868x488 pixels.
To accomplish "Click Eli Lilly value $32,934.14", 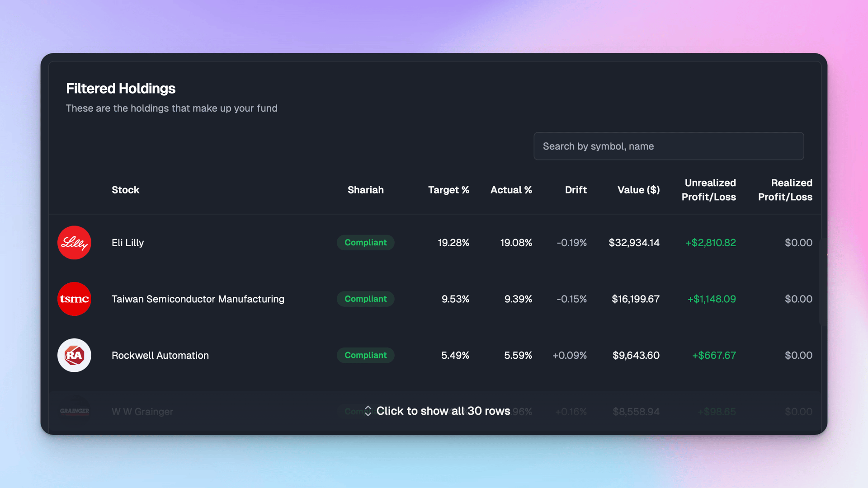I will point(634,243).
